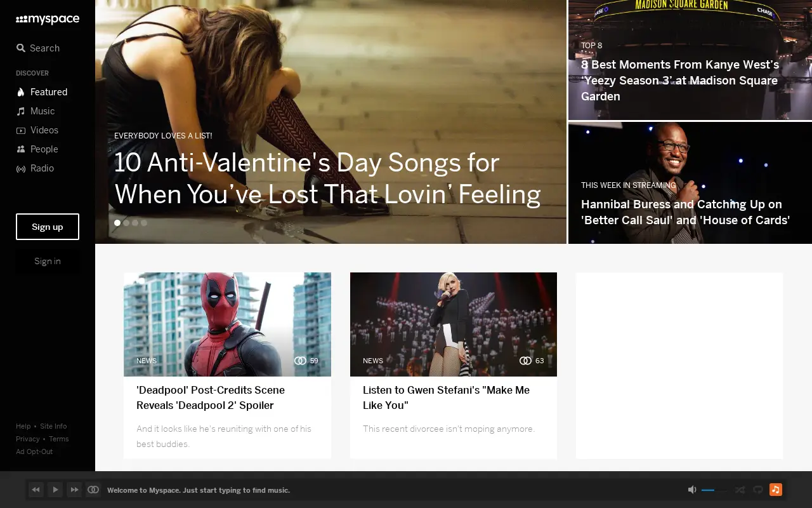Click 'EVERYBODY LOVES A LIST!' label
The height and width of the screenshot is (508, 812).
click(163, 136)
